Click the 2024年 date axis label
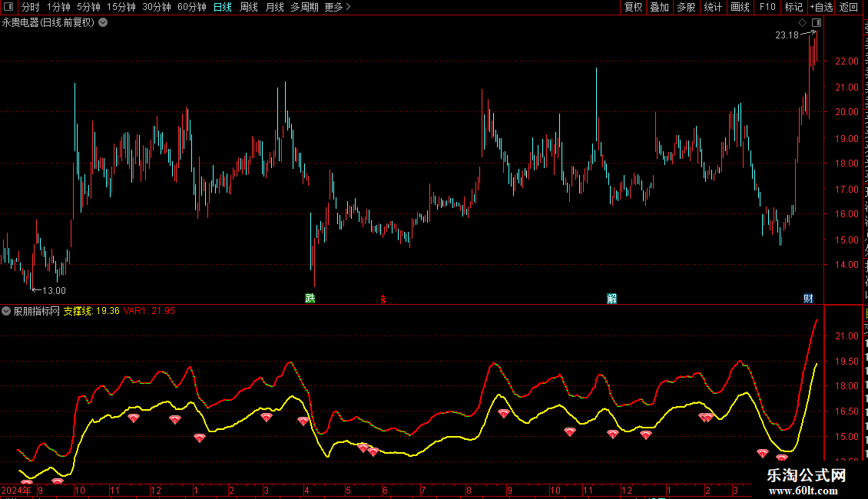Screen dimensions: 868x499 click(x=16, y=490)
